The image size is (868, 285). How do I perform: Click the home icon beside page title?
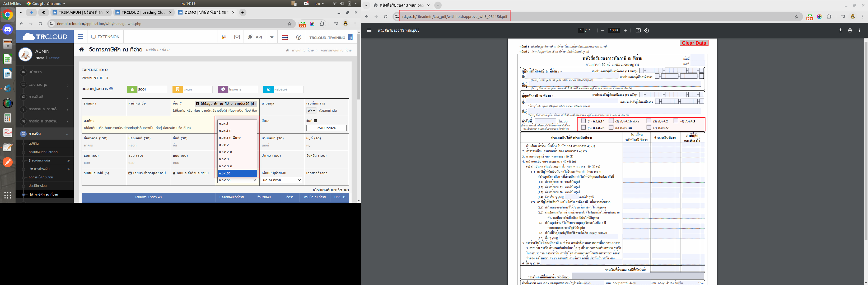click(x=82, y=49)
